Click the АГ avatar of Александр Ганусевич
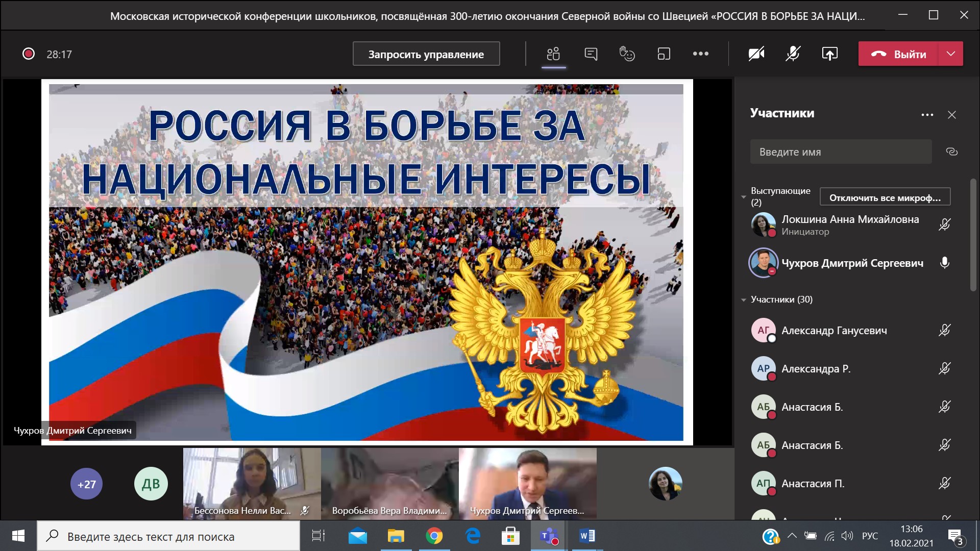 pos(763,330)
